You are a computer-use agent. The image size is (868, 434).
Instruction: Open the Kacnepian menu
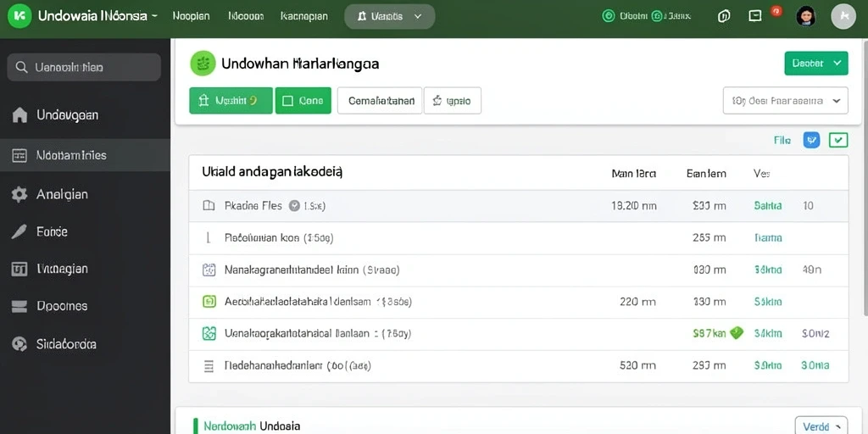click(x=304, y=16)
